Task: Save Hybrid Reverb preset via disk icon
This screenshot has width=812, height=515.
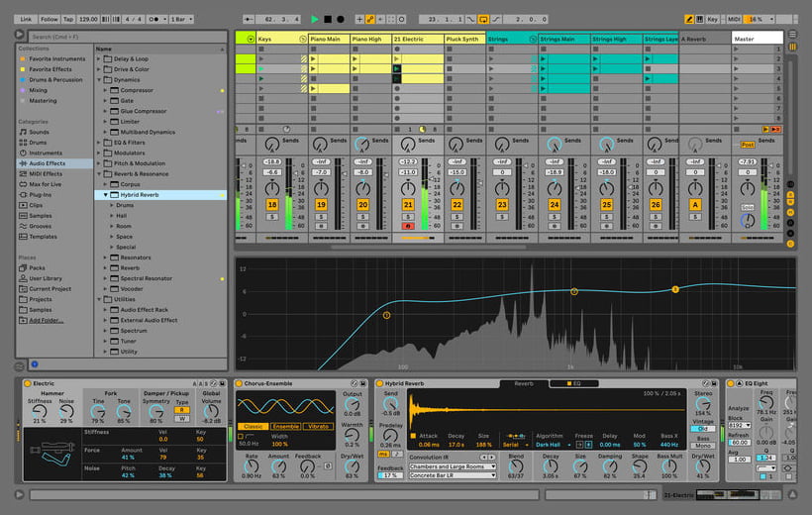Action: coord(714,383)
